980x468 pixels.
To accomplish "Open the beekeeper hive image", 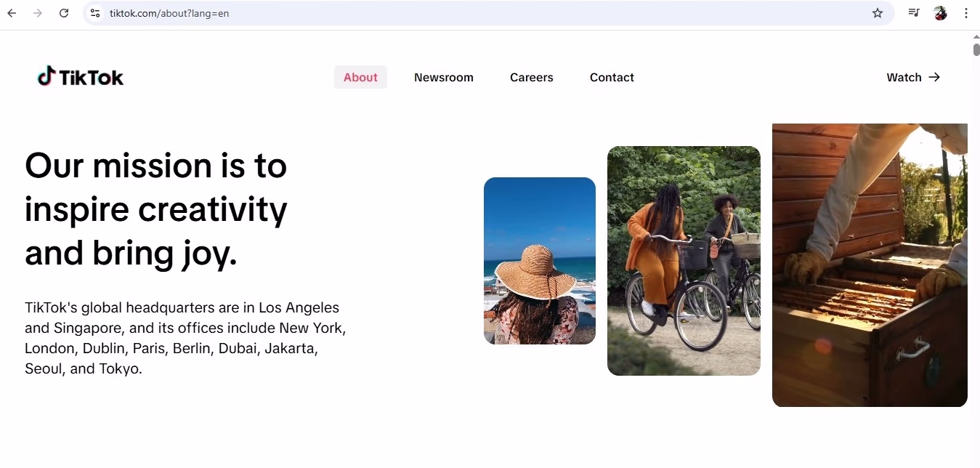I will [870, 265].
